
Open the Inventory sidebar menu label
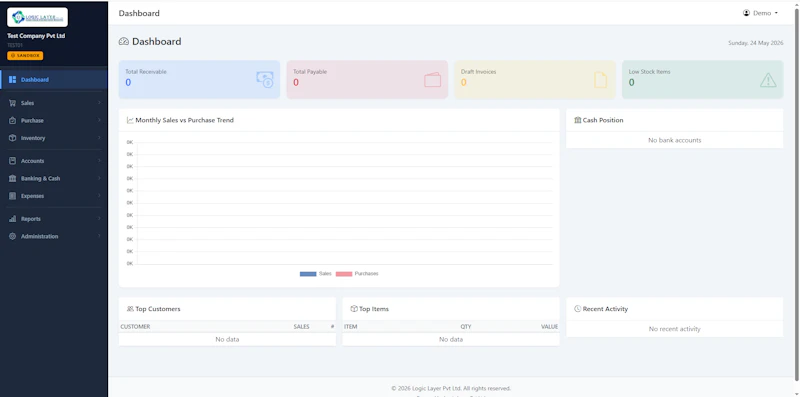tap(33, 138)
